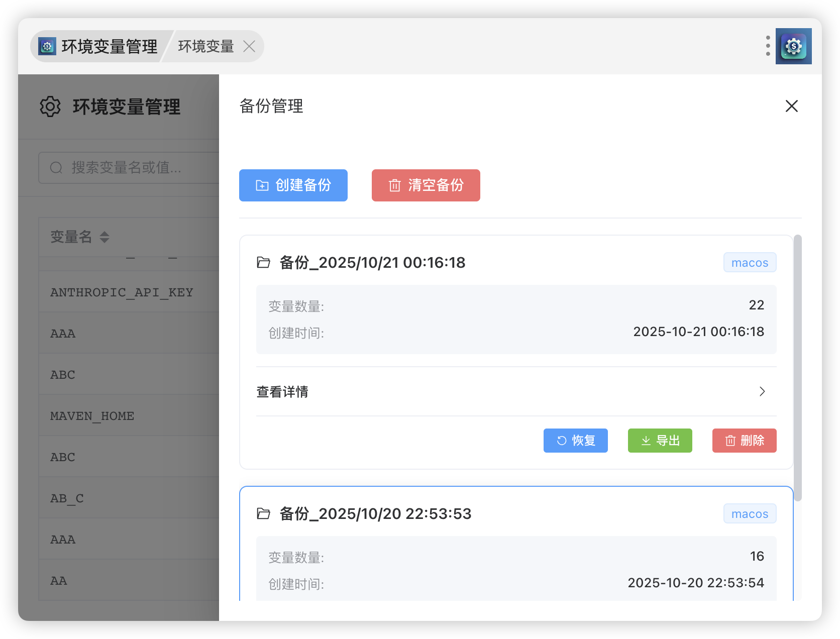The image size is (840, 639).
Task: Sort by 变量名 column sort arrows
Action: (104, 237)
